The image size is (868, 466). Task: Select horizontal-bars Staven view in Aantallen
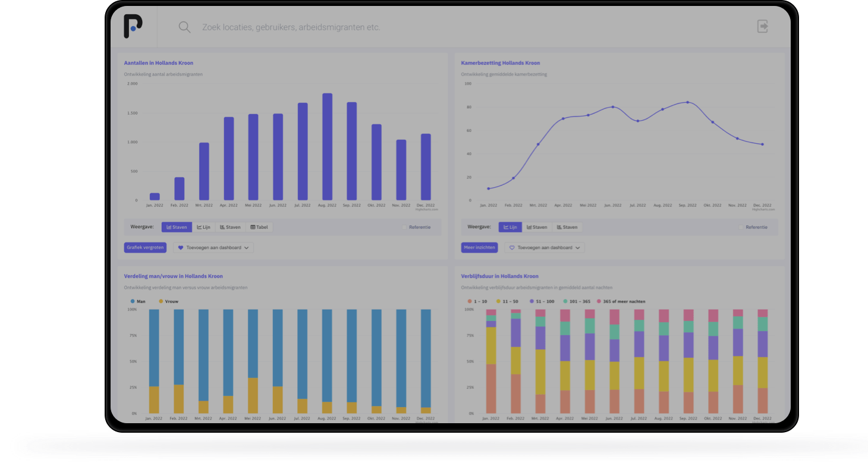tap(230, 227)
